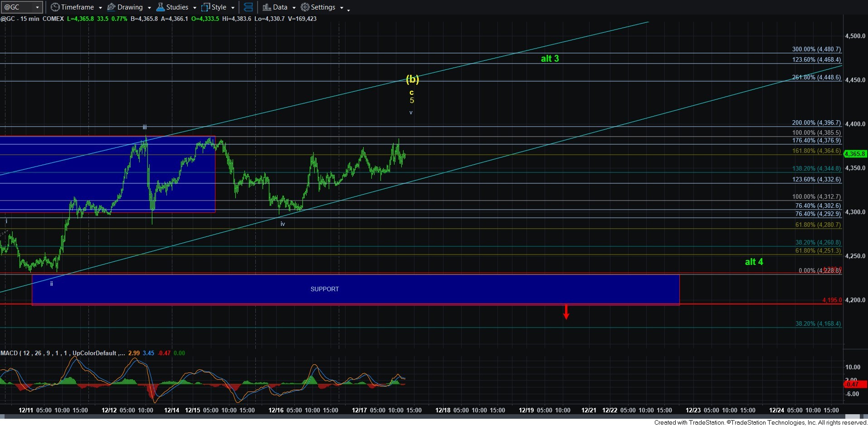The height and width of the screenshot is (426, 868).
Task: Expand the arrow beside Drawing
Action: tap(149, 8)
